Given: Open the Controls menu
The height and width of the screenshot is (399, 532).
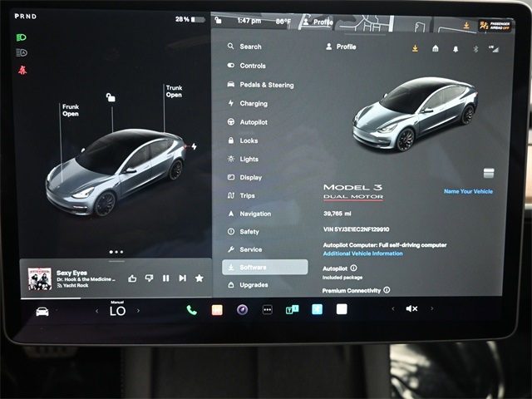Looking at the screenshot, I should point(247,66).
